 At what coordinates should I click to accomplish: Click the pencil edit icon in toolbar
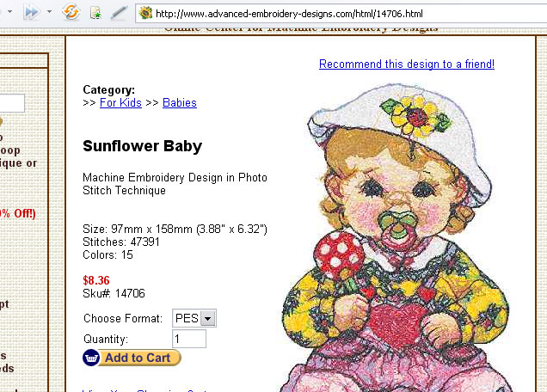coord(119,13)
